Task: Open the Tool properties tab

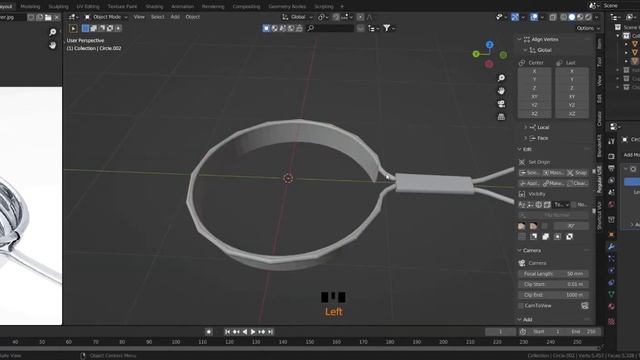Action: pos(611,141)
